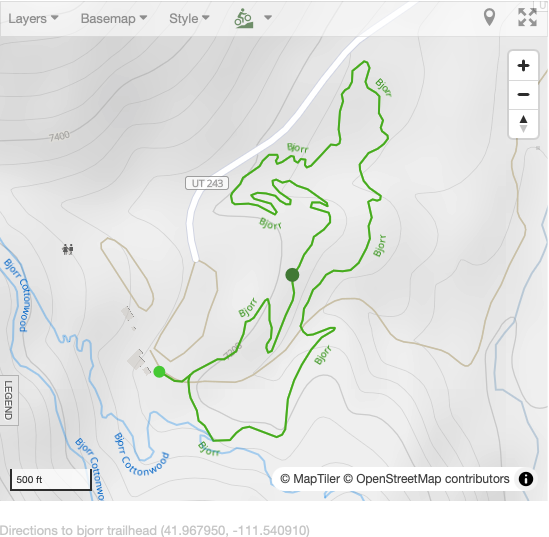Click the light green trailhead start dot
Viewport: 549px width, 537px height.
[x=159, y=371]
